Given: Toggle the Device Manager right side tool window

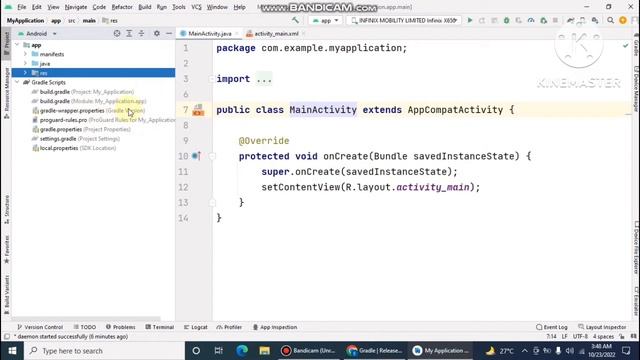Looking at the screenshot, I should [636, 89].
